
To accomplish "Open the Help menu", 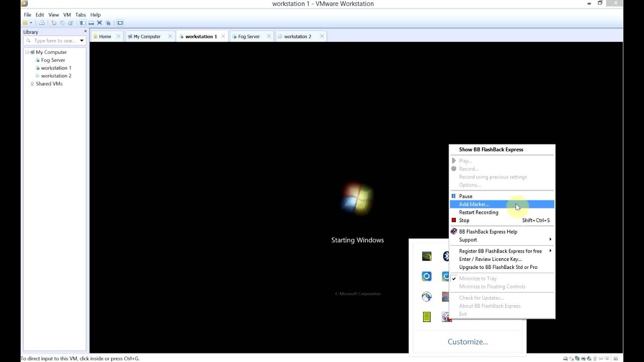I will [x=95, y=15].
